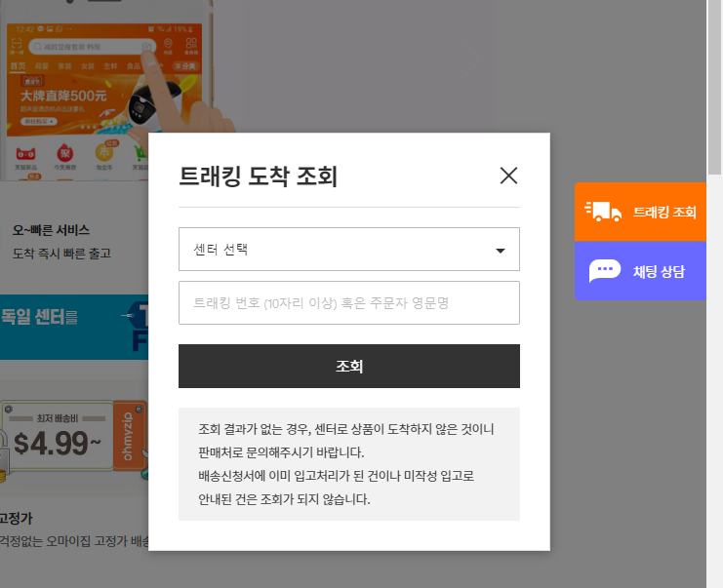Click 도착 즉시 빠른 출고 text

(61, 254)
